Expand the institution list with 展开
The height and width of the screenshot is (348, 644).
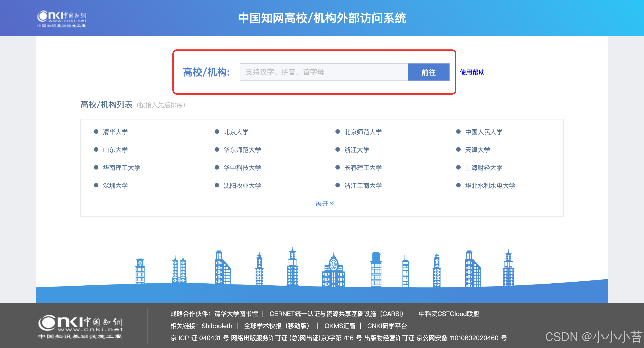324,204
